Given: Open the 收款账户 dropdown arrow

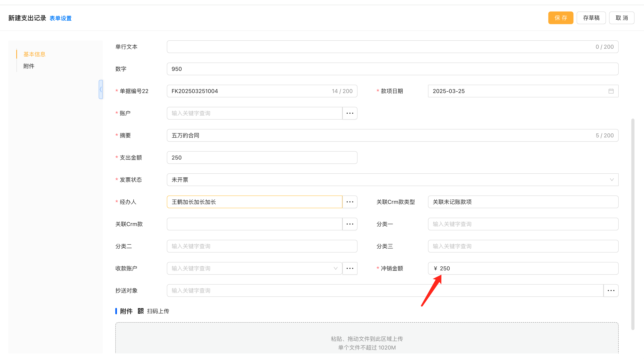Looking at the screenshot, I should point(335,268).
